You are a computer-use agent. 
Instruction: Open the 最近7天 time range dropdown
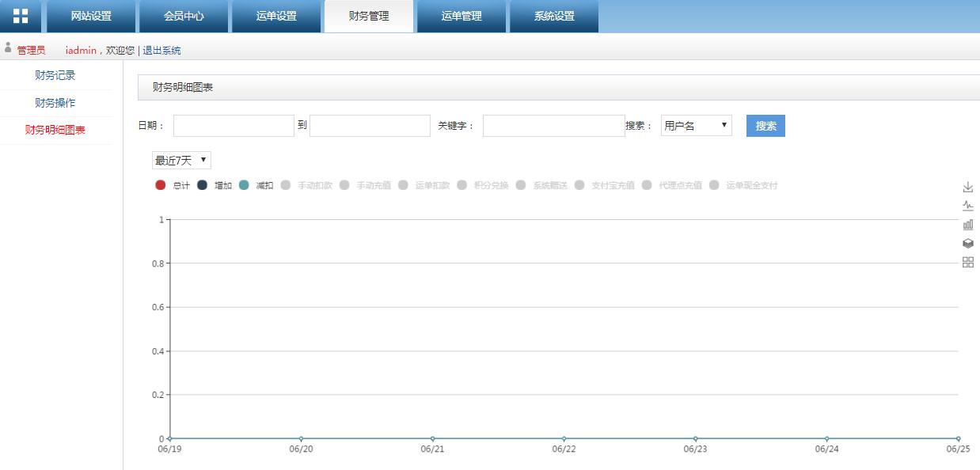tap(181, 161)
